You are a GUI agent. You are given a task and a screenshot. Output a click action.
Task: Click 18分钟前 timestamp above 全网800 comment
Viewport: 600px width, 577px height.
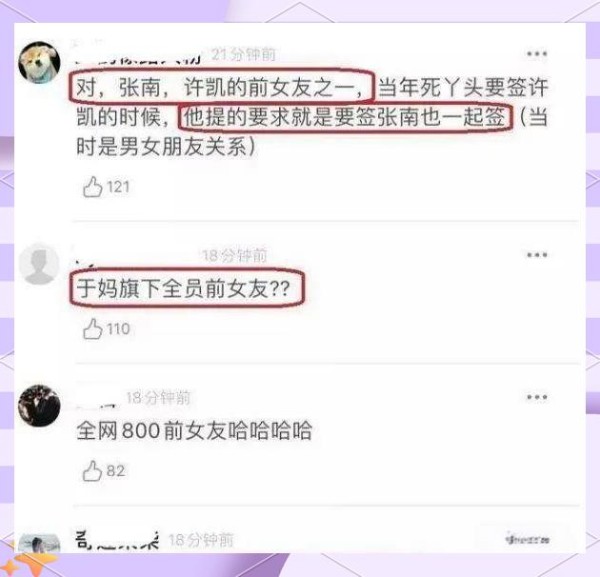tap(158, 398)
